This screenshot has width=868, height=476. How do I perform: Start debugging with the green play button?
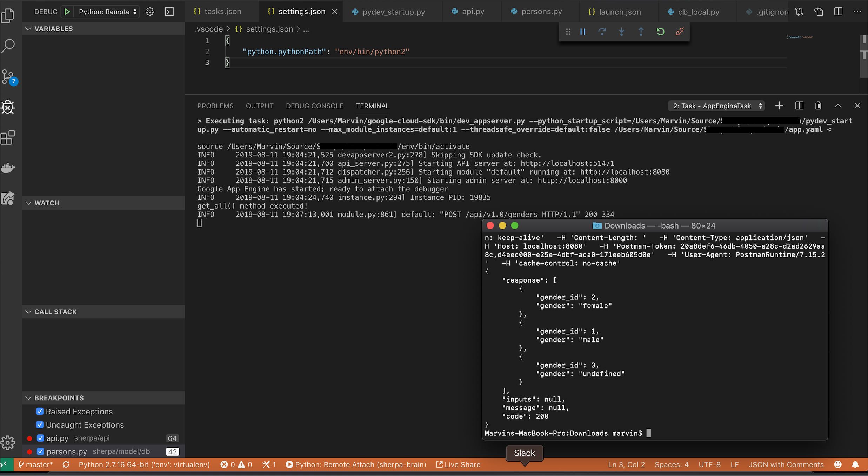click(x=67, y=12)
